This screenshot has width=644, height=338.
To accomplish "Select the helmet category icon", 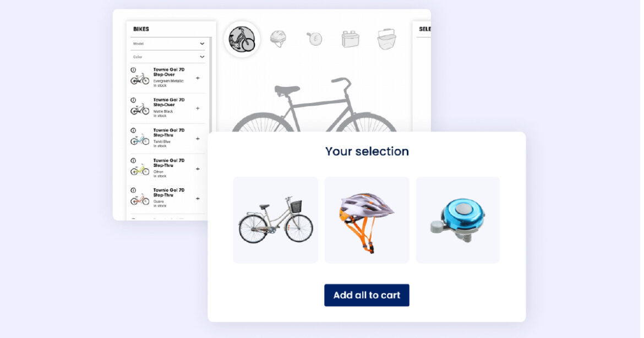I will point(278,39).
